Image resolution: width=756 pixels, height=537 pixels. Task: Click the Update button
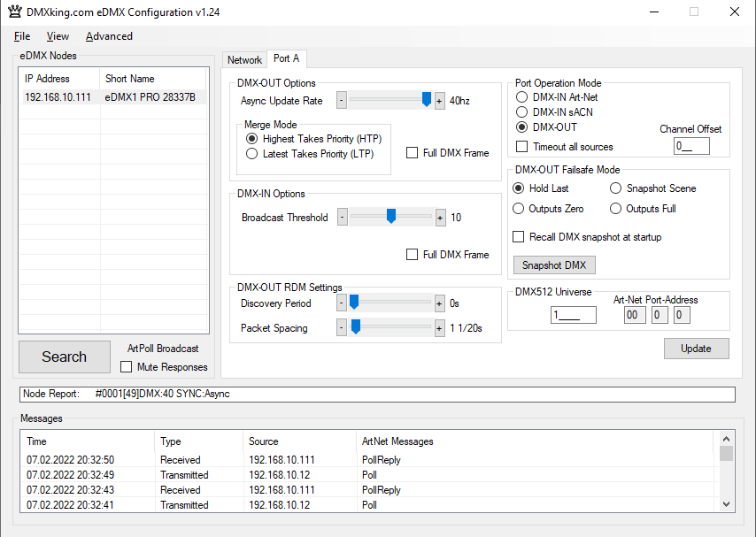tap(696, 349)
